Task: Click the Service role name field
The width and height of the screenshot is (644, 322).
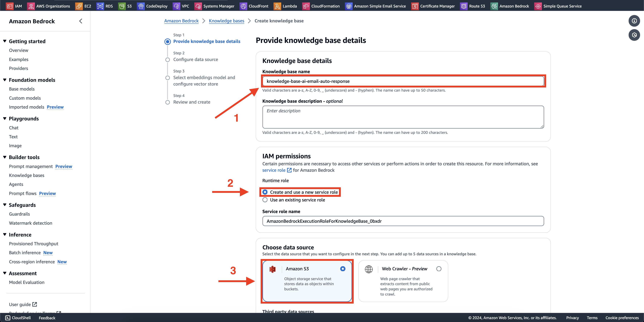Action: tap(403, 221)
